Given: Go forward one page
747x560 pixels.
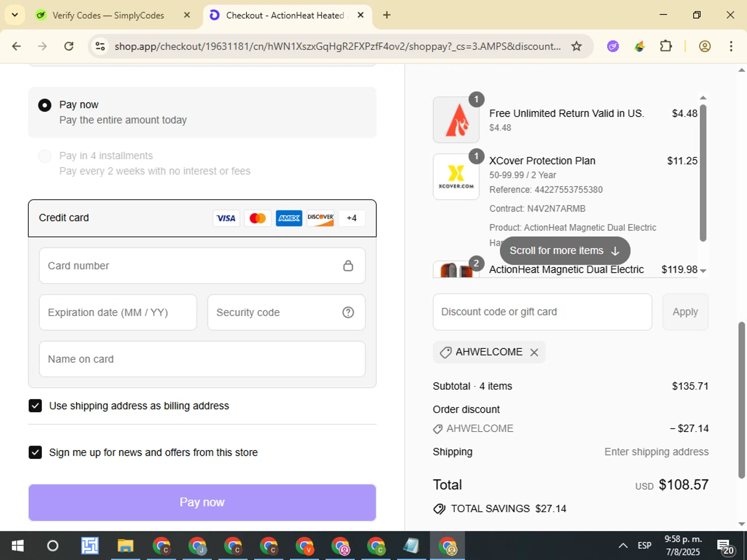Looking at the screenshot, I should 43,46.
